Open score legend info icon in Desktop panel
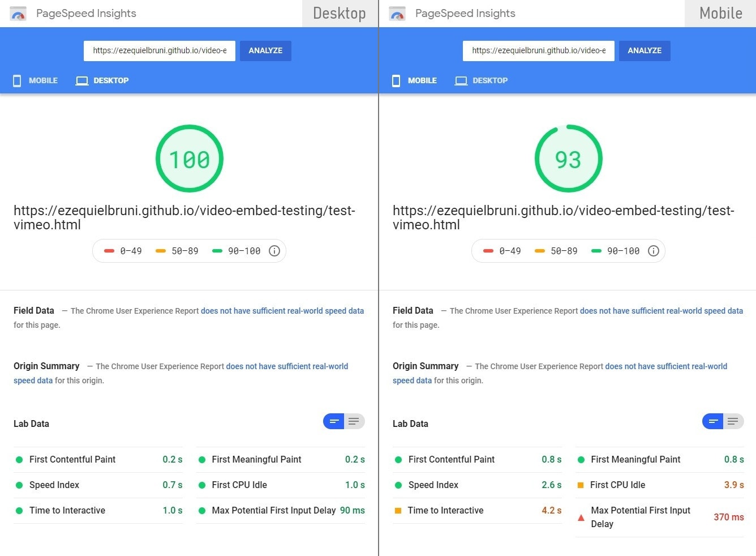This screenshot has width=756, height=556. click(x=274, y=251)
